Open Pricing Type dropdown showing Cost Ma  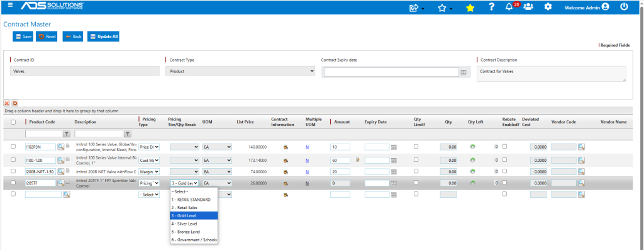(x=149, y=160)
